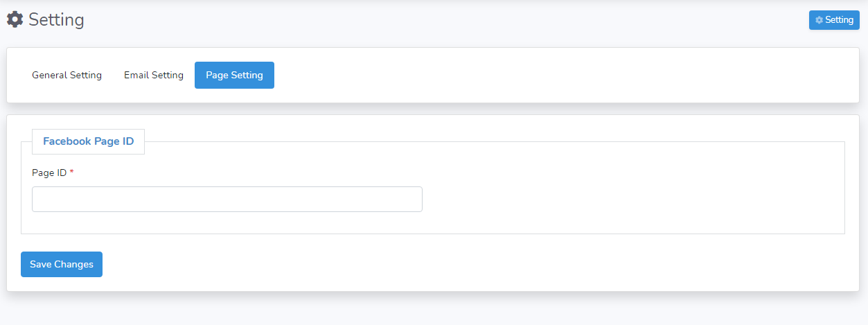Screen dimensions: 868x325
Task: Open the General Setting tab
Action: 67,76
